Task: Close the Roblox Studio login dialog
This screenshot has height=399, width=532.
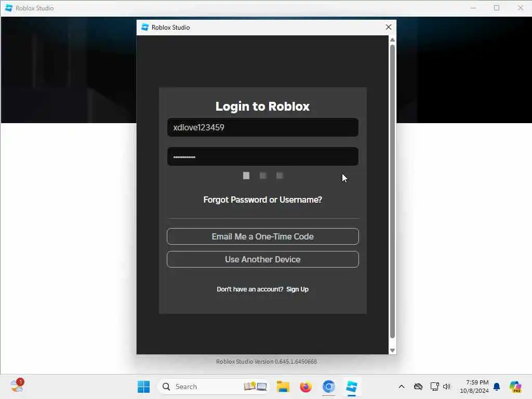Action: [389, 27]
